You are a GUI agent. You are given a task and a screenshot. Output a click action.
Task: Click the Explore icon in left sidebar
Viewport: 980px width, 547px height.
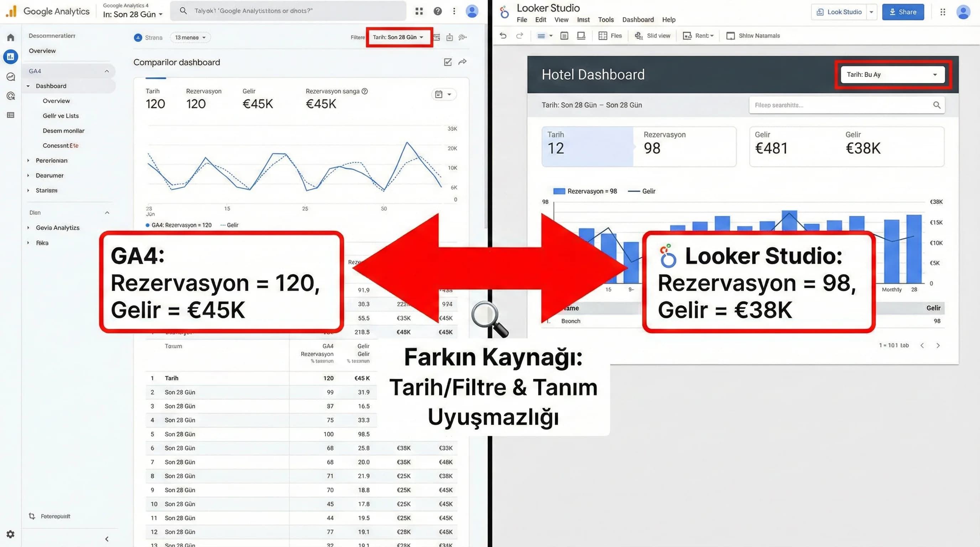coord(10,77)
